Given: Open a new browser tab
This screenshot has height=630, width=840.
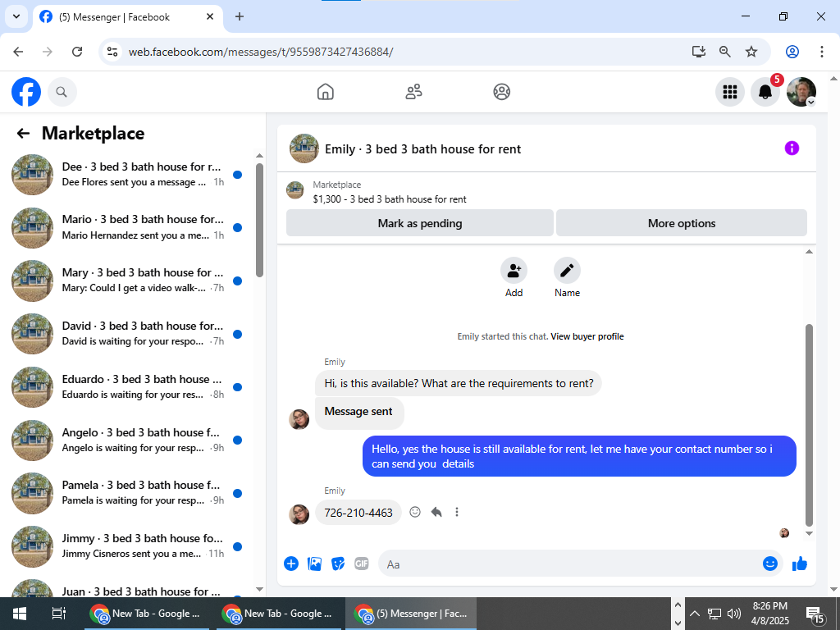Looking at the screenshot, I should [x=240, y=16].
